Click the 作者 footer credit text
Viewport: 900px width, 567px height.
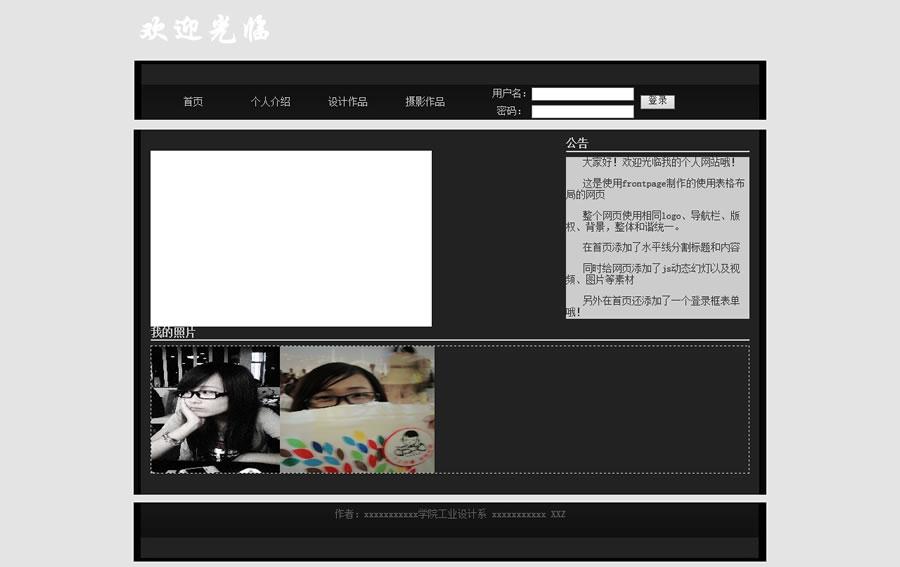pos(450,515)
